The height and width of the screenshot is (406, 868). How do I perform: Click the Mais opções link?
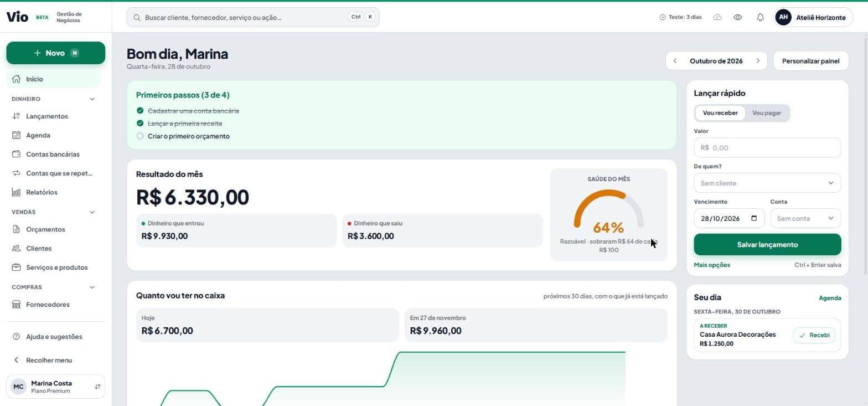coord(712,265)
